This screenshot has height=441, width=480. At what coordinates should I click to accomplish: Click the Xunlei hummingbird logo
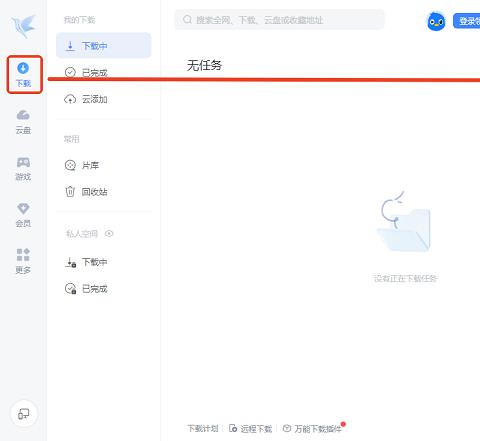pyautogui.click(x=23, y=26)
